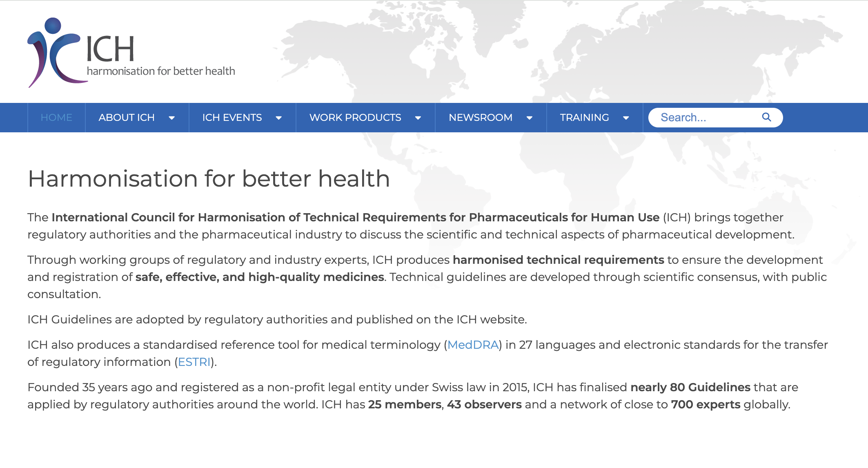Open the WORK PRODUCTS menu
This screenshot has height=468, width=868.
click(x=355, y=118)
